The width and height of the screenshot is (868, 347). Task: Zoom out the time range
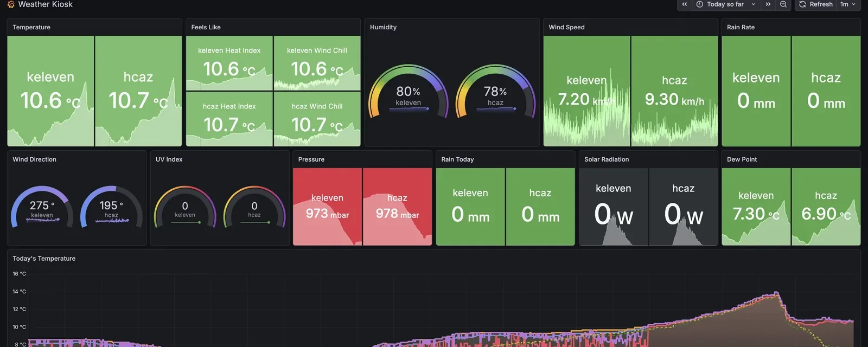coord(783,4)
